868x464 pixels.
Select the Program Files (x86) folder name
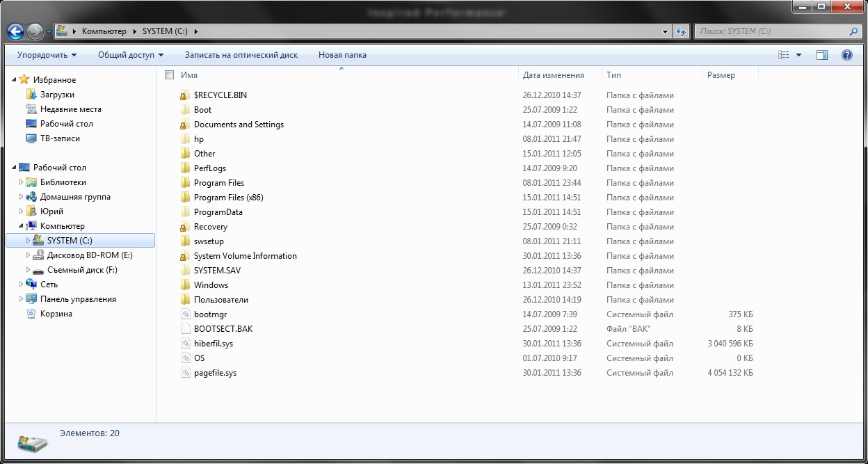point(229,198)
